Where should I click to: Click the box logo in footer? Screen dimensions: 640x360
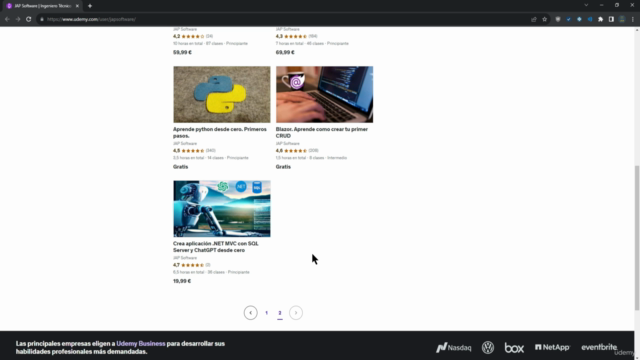(x=514, y=347)
